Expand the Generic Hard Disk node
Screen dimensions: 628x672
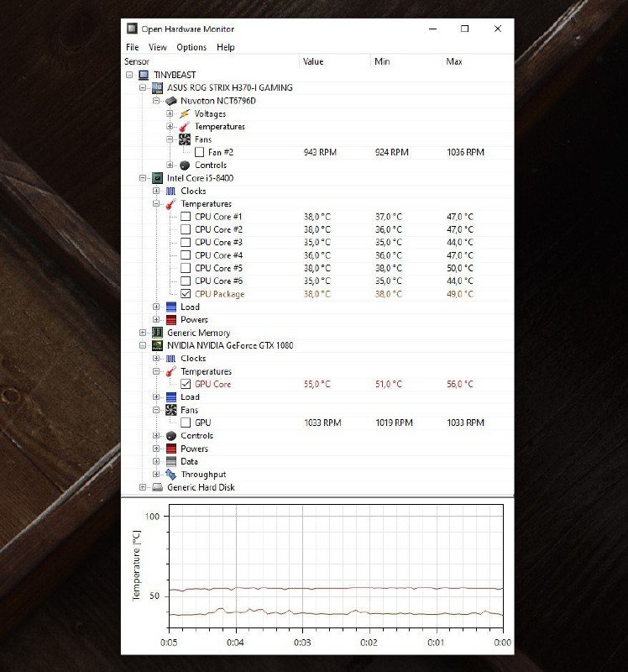point(143,487)
